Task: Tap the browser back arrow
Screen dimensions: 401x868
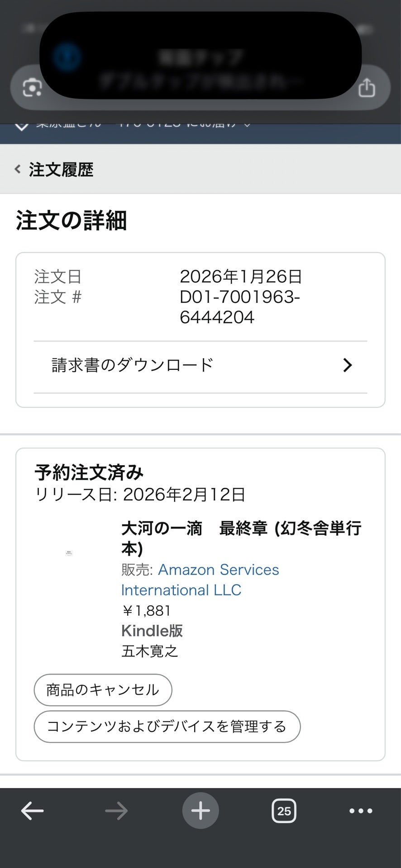Action: 33,811
